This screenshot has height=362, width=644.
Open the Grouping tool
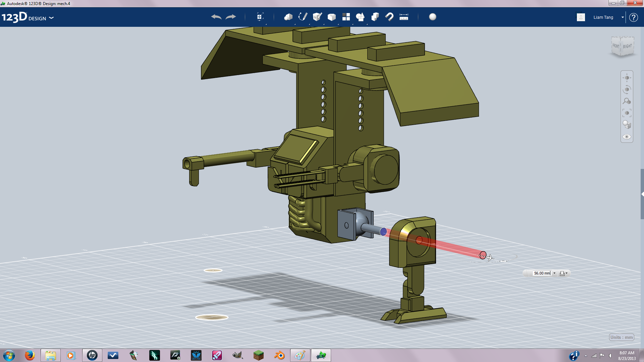pos(360,17)
